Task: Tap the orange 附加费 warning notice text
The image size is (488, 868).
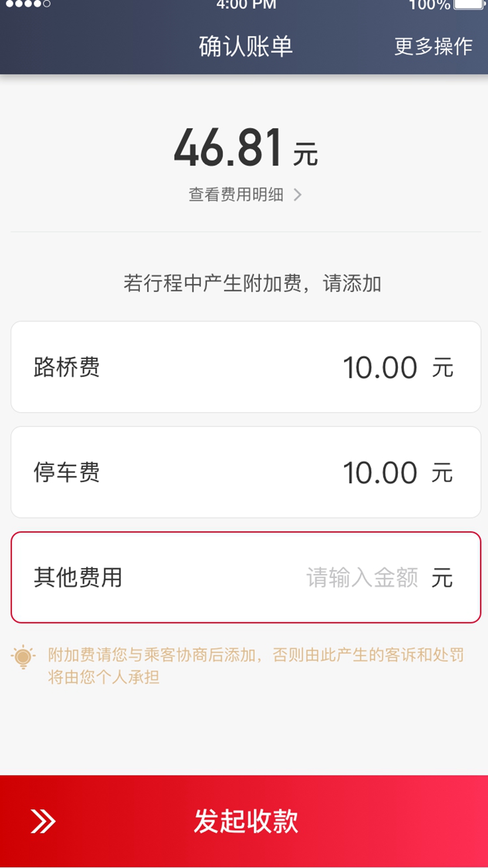Action: [x=256, y=666]
